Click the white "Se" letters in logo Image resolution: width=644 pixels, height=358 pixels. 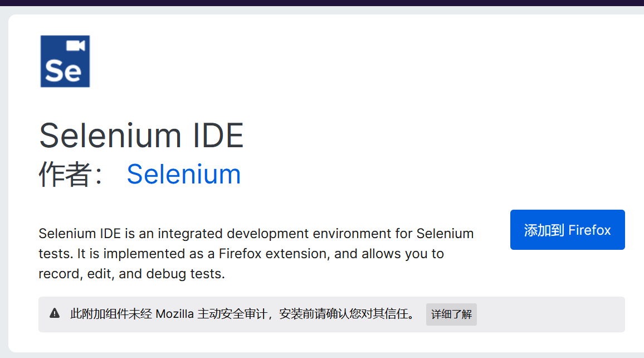tap(64, 71)
